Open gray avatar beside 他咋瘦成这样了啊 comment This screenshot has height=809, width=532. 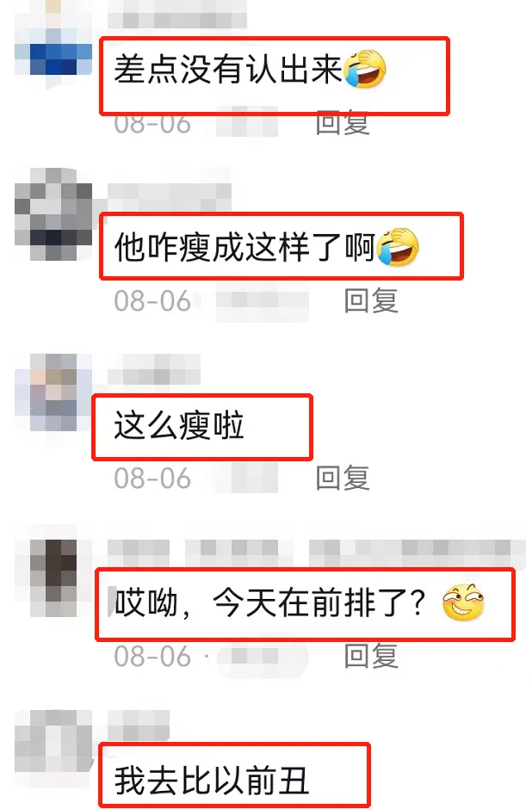click(53, 214)
